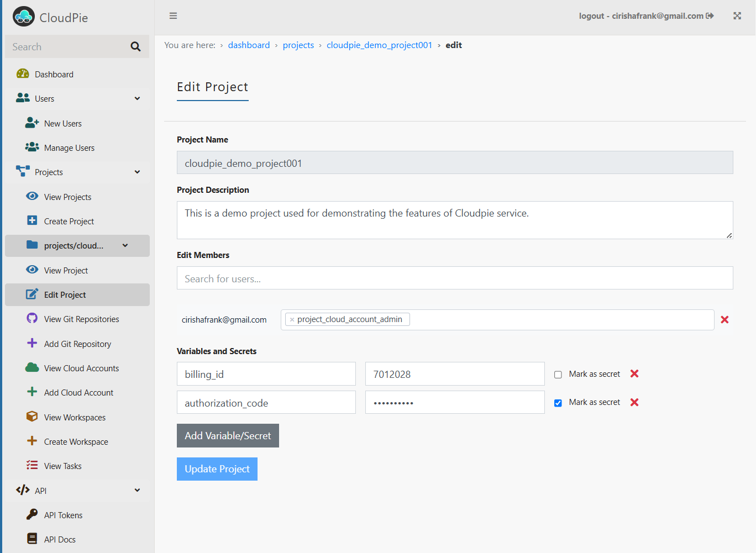Toggle sidebar with hamburger menu icon
This screenshot has width=756, height=553.
pos(173,15)
